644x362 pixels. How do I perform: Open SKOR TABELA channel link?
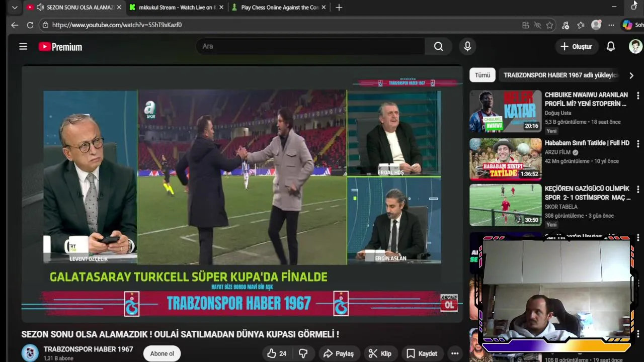(561, 207)
